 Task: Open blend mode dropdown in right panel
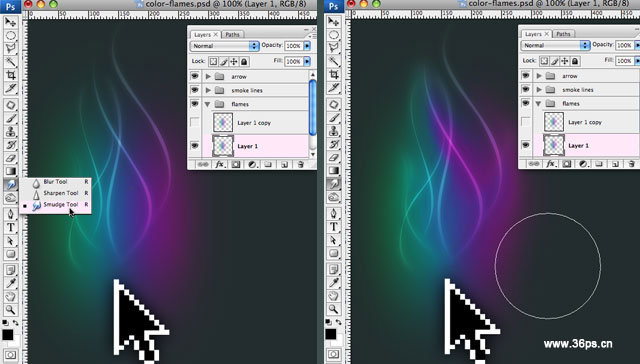click(555, 45)
